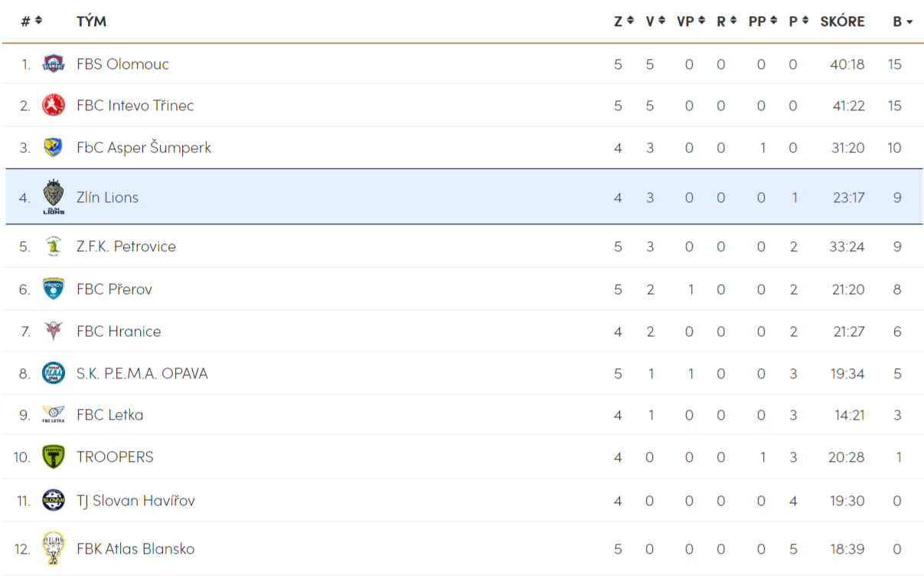Click the FbC Asper Šumperk crest
The height and width of the screenshot is (582, 924).
click(x=53, y=148)
